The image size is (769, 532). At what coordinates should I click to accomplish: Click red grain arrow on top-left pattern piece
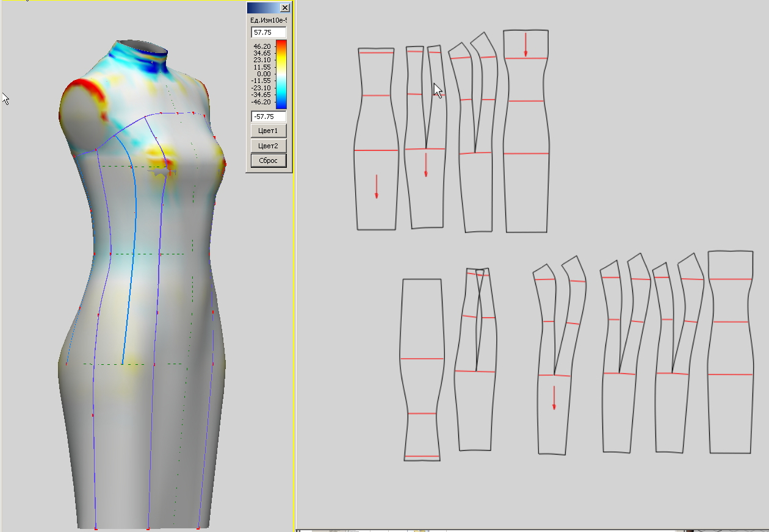pyautogui.click(x=377, y=186)
